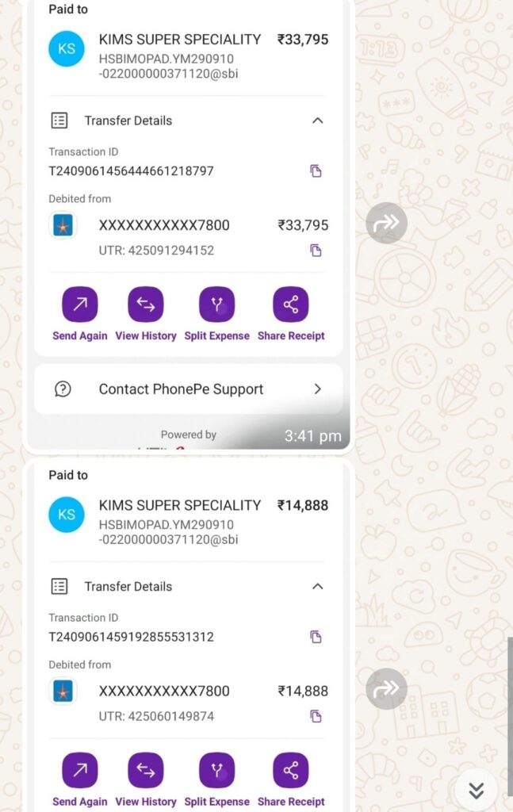This screenshot has width=513, height=812.
Task: Copy the Transaction ID ending in 531312
Action: pyautogui.click(x=316, y=637)
